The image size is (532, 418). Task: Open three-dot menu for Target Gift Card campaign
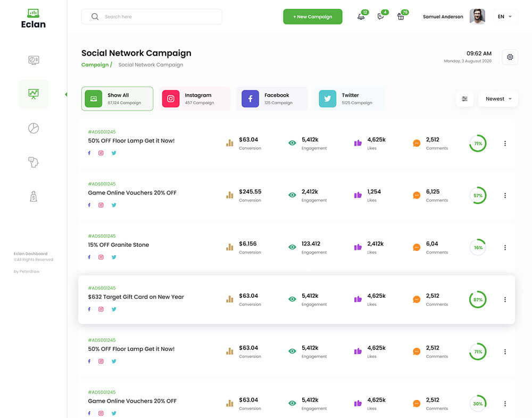(505, 300)
